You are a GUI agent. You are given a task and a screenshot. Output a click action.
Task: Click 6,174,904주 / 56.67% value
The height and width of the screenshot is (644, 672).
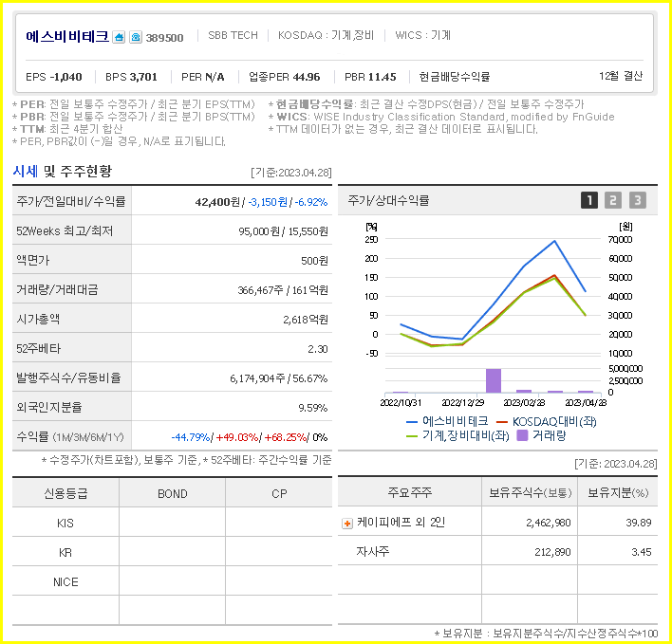(x=278, y=378)
